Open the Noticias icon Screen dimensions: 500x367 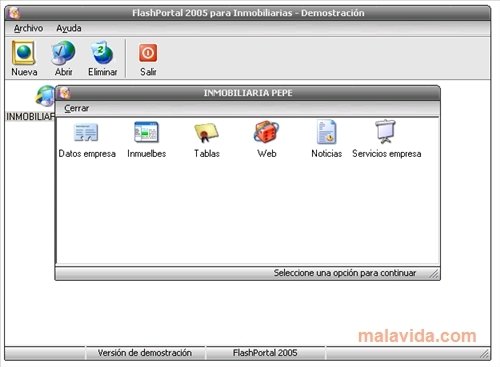pos(326,132)
